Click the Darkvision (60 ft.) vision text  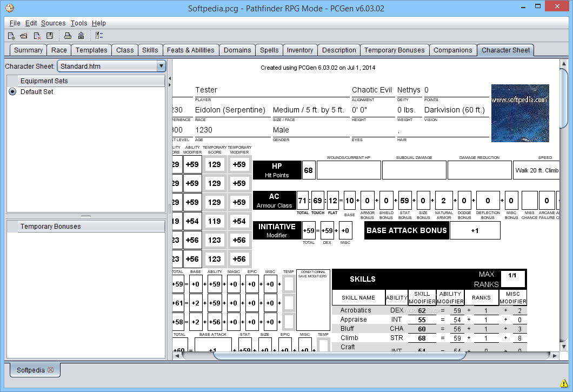[x=454, y=110]
